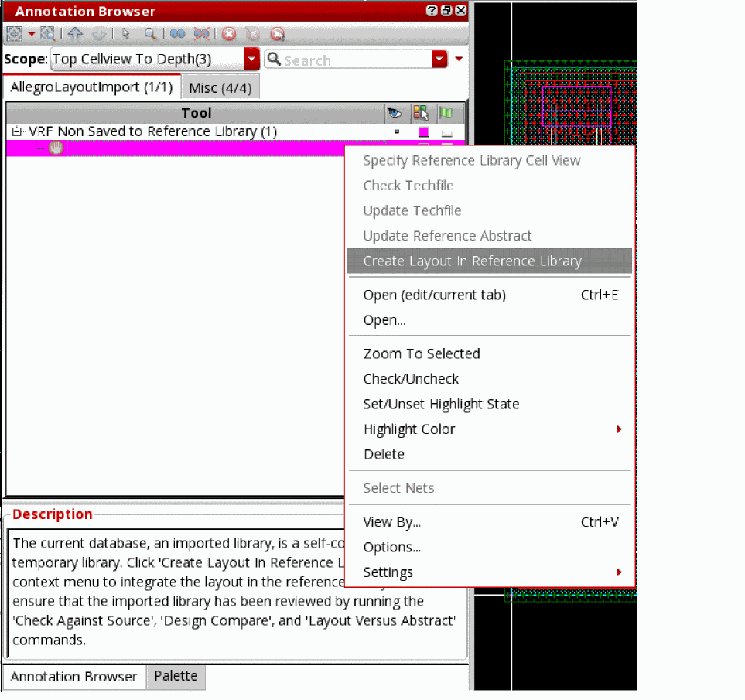Choose Check/Uncheck from context menu
Image resolution: width=745 pixels, height=700 pixels.
pyautogui.click(x=411, y=379)
